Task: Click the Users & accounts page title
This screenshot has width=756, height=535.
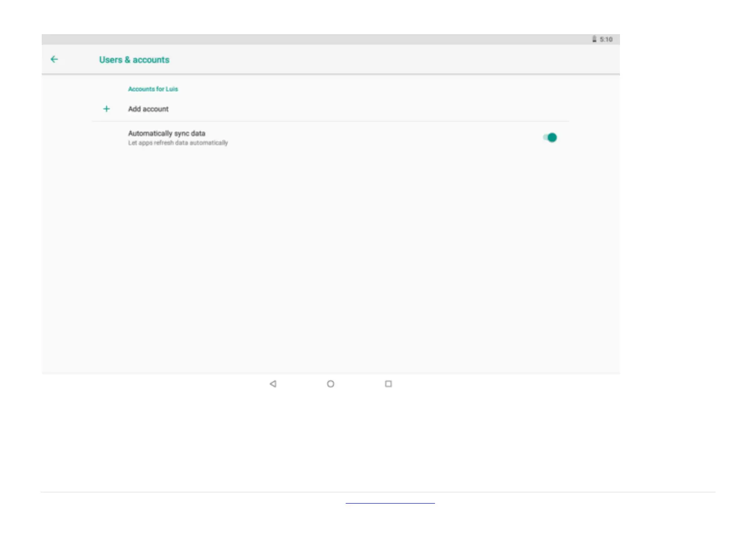Action: tap(134, 60)
